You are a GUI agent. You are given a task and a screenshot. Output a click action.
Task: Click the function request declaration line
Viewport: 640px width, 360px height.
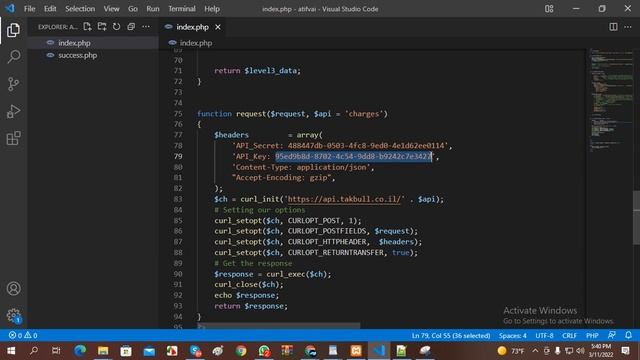tap(292, 114)
